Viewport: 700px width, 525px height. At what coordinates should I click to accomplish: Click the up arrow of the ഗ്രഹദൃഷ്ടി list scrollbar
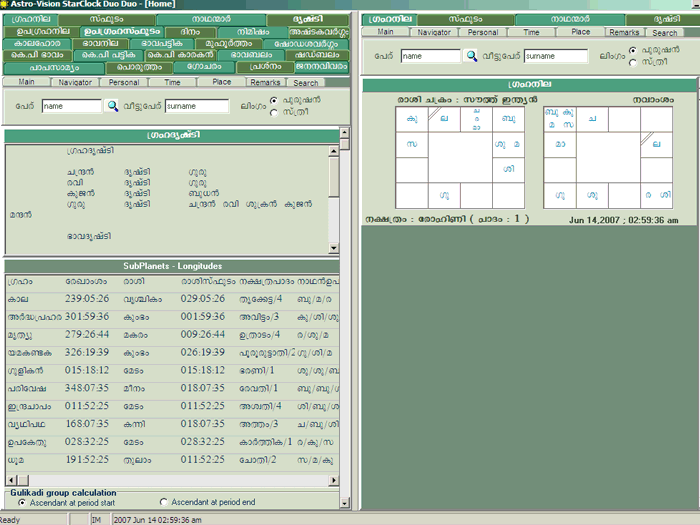click(x=333, y=151)
